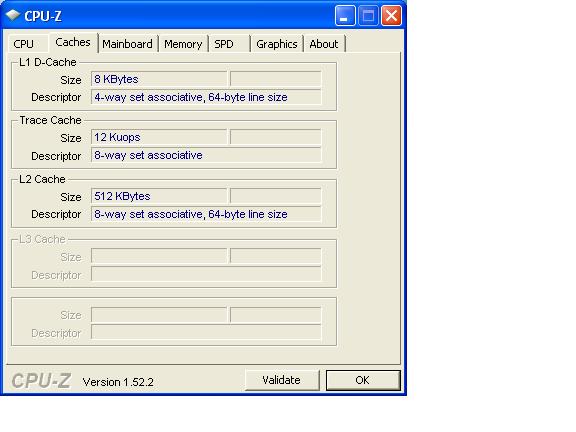This screenshot has width=576, height=432.
Task: Click the Validate button
Action: pos(282,380)
